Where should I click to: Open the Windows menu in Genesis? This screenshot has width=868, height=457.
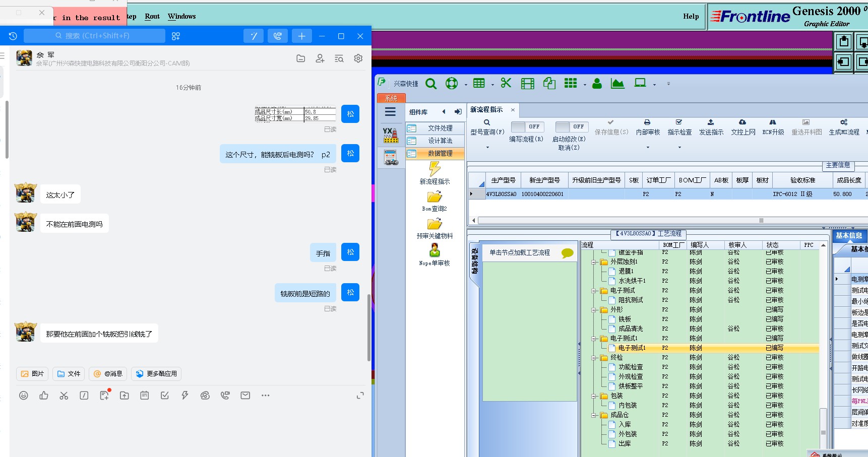coord(181,17)
